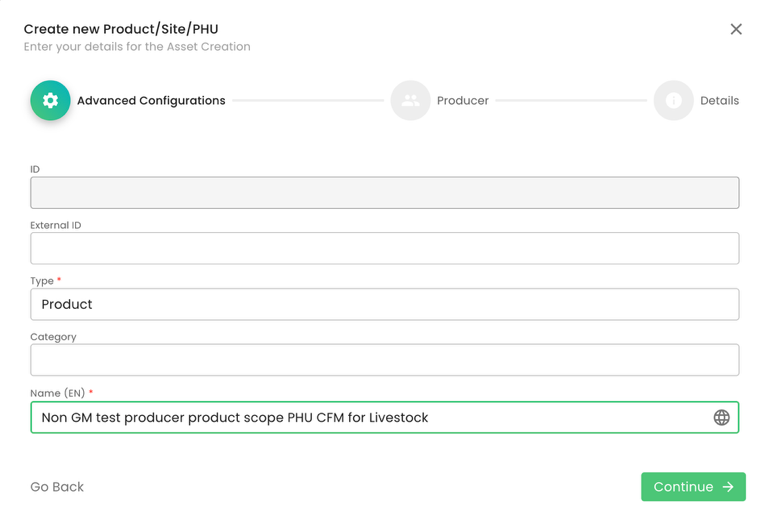Switch to the Producer step label
769x524 pixels.
click(462, 101)
